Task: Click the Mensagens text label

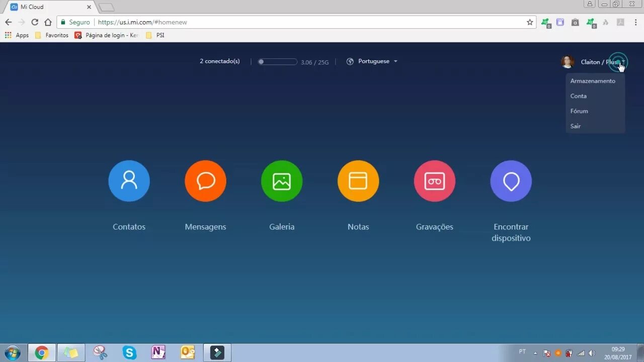Action: pos(205,227)
